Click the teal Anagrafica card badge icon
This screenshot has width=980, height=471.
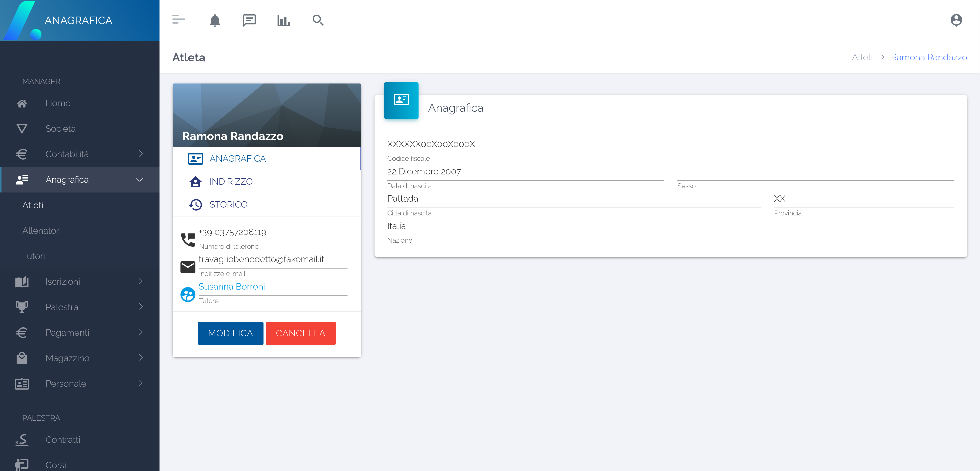[x=401, y=100]
